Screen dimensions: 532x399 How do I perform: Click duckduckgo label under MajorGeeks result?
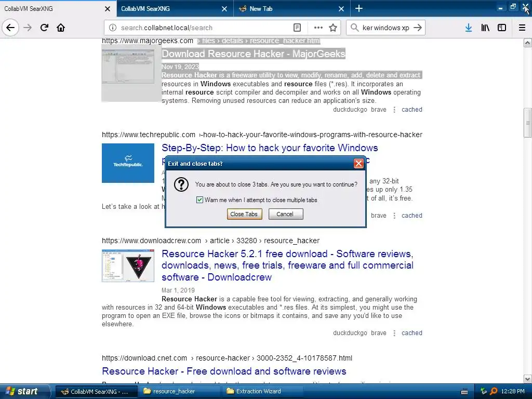coord(350,110)
